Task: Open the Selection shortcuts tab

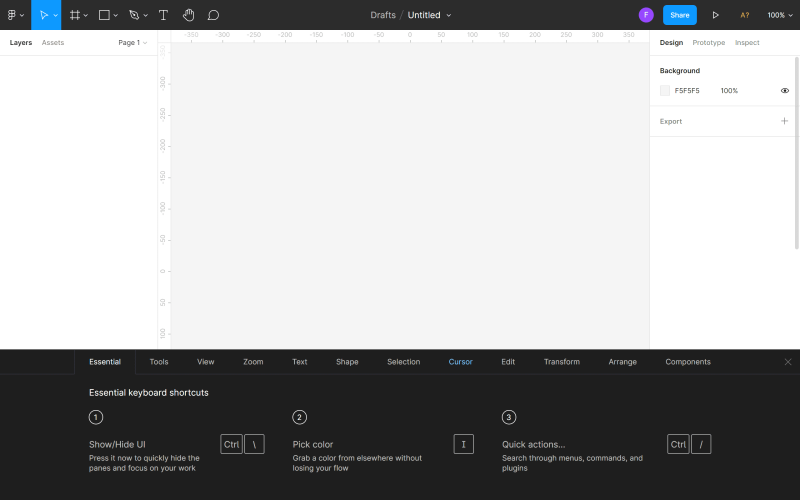Action: pos(404,362)
